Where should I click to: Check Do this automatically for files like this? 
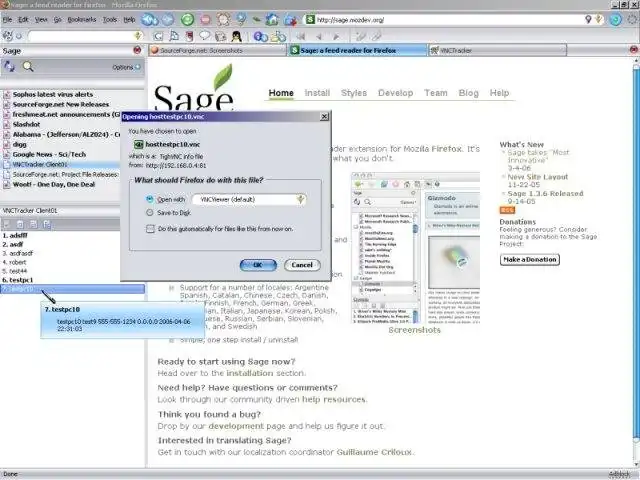tap(150, 229)
